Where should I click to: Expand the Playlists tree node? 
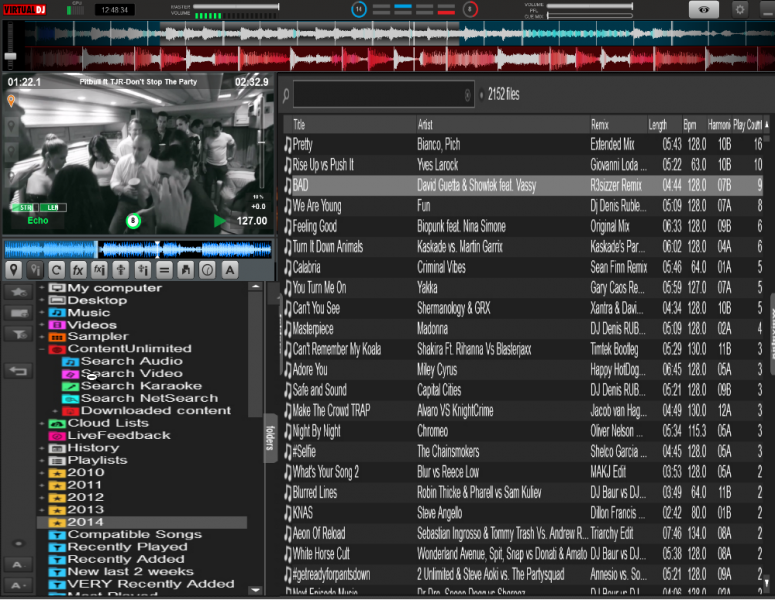[43, 460]
